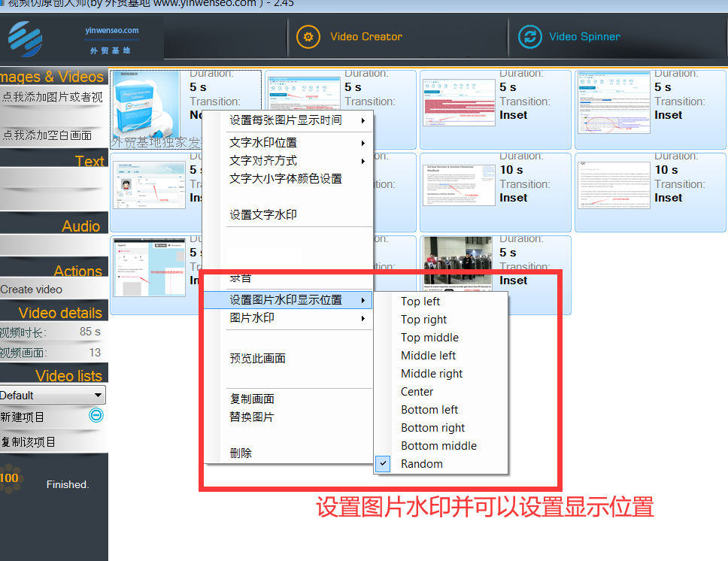Click the Video Spinner refresh icon

point(530,37)
